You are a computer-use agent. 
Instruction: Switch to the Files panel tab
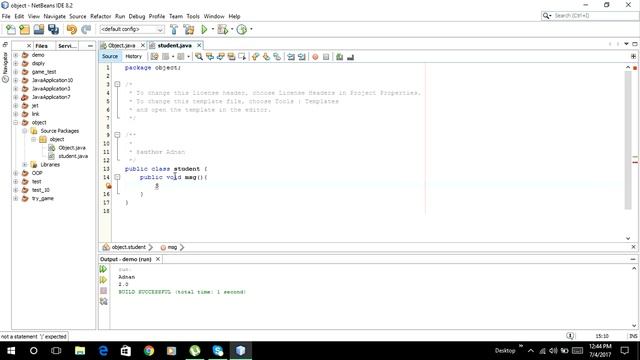41,46
